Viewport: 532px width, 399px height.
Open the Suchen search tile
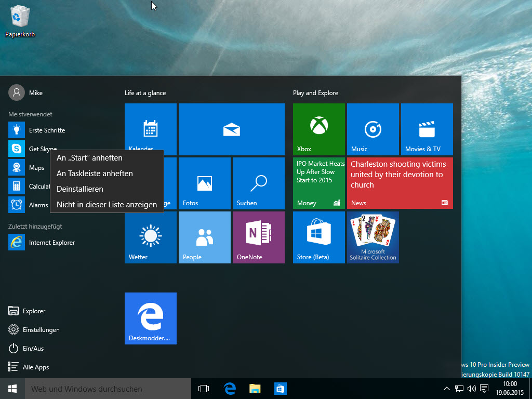click(259, 183)
